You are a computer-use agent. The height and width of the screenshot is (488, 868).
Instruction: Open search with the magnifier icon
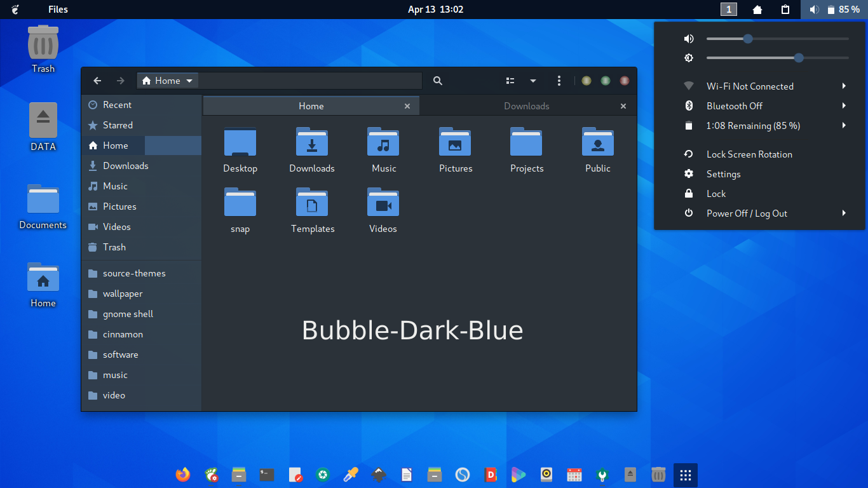[438, 81]
